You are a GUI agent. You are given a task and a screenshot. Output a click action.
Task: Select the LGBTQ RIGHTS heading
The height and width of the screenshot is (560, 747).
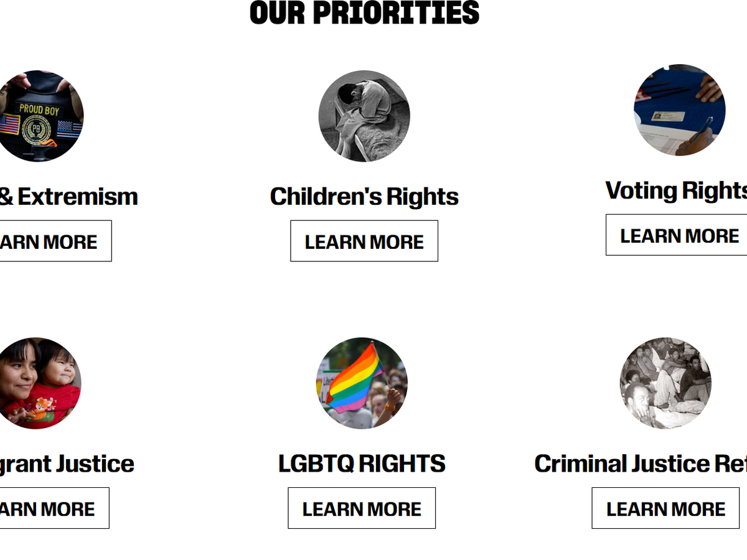pos(362,464)
